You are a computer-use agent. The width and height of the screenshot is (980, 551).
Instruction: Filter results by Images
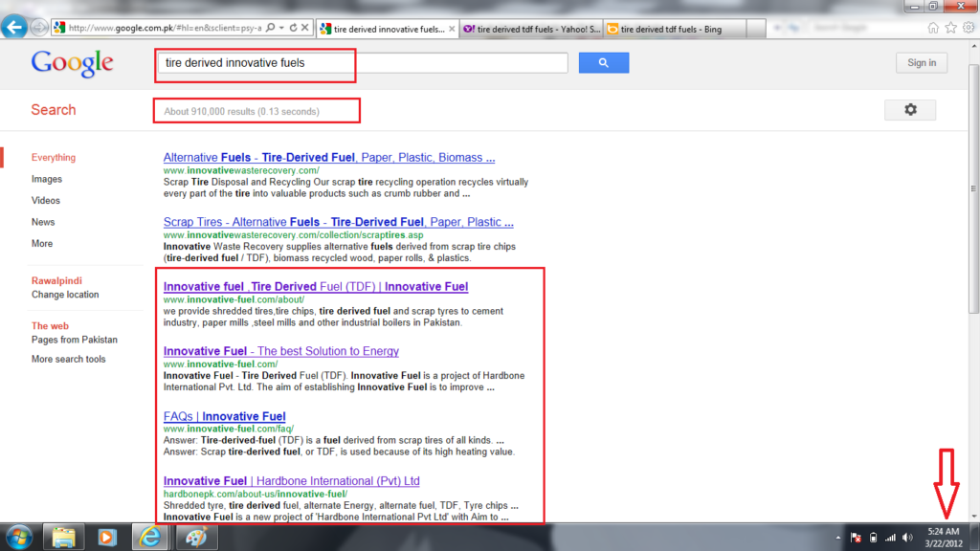coord(47,179)
